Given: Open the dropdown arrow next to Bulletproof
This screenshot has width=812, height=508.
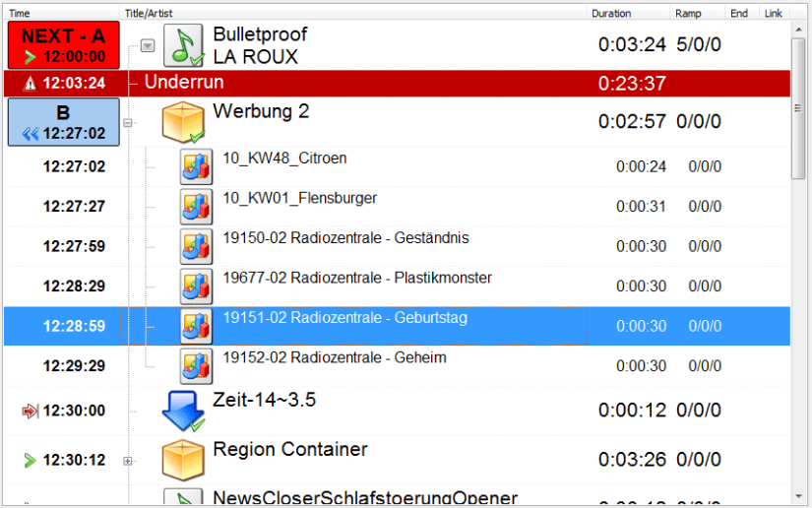Looking at the screenshot, I should 148,45.
